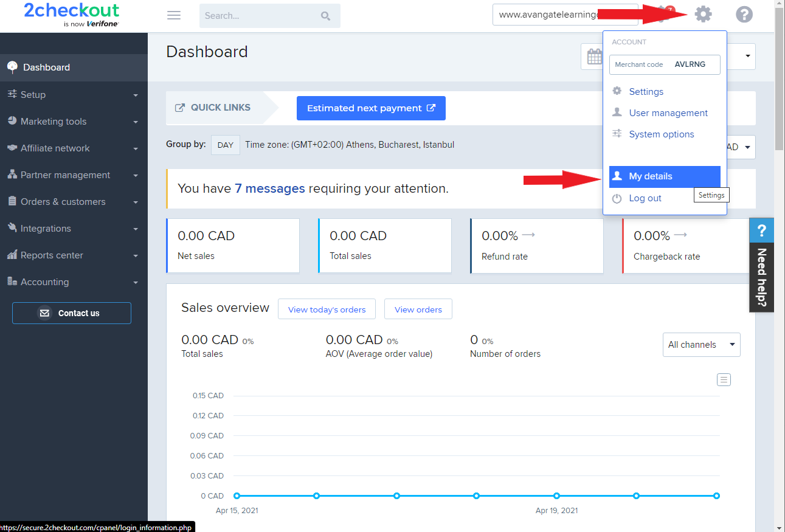Viewport: 785px width, 532px height.
Task: Click the blue Need help question icon
Action: (761, 230)
